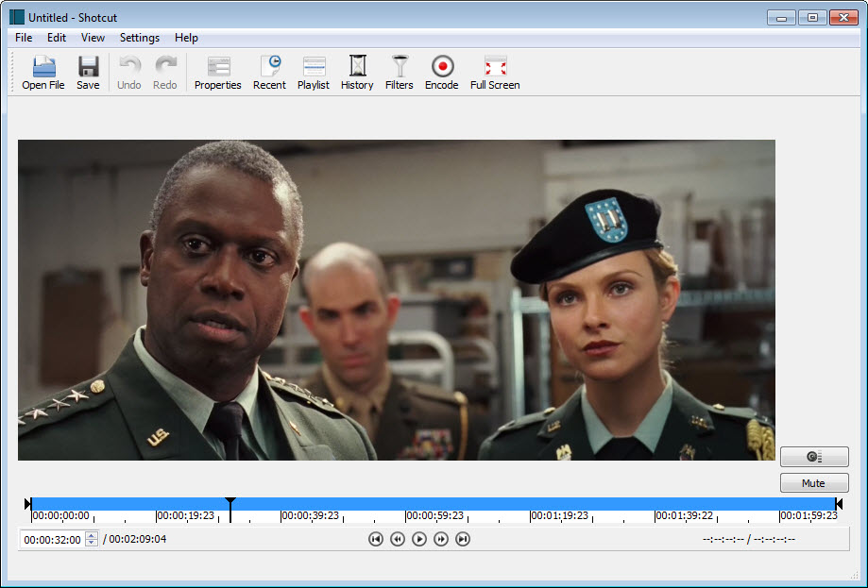Skip to the end of the clip
Screen dimensions: 868x588
pos(463,539)
